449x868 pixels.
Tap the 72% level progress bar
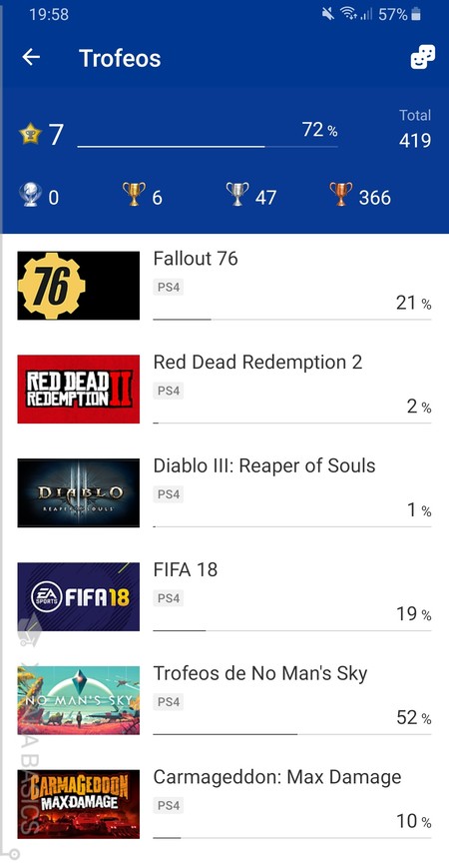point(208,146)
